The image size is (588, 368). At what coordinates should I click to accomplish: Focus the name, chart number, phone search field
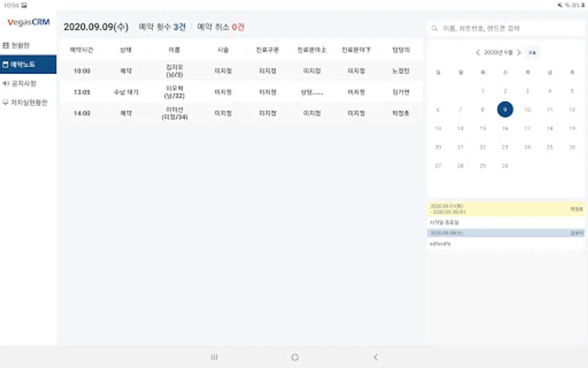[x=506, y=28]
